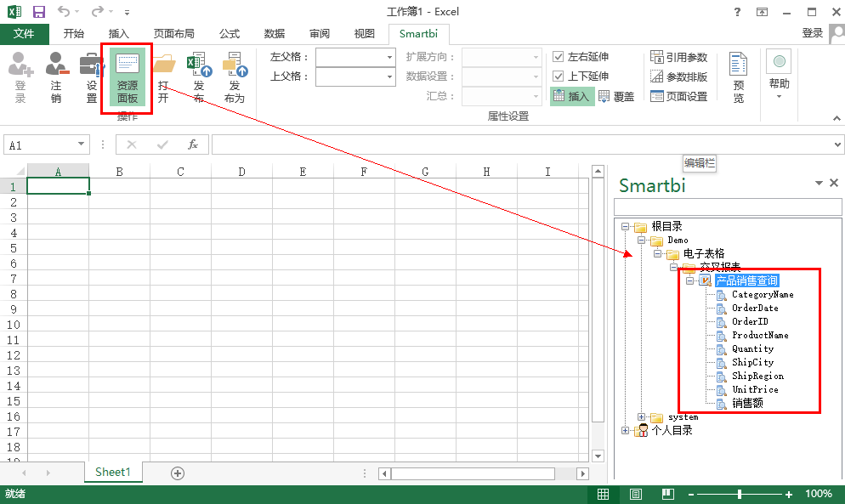Open the 上父格 dropdown
Screen dimensions: 845x504
389,76
